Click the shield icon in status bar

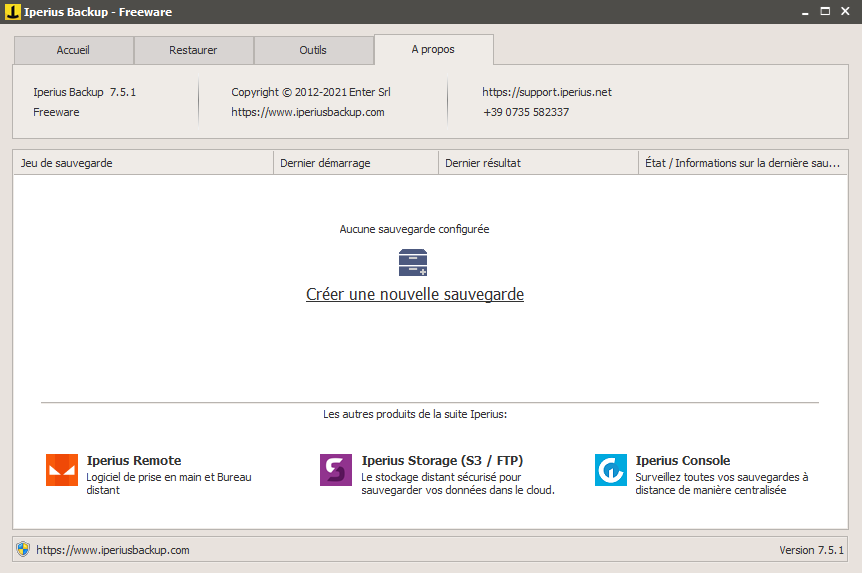pyautogui.click(x=23, y=549)
